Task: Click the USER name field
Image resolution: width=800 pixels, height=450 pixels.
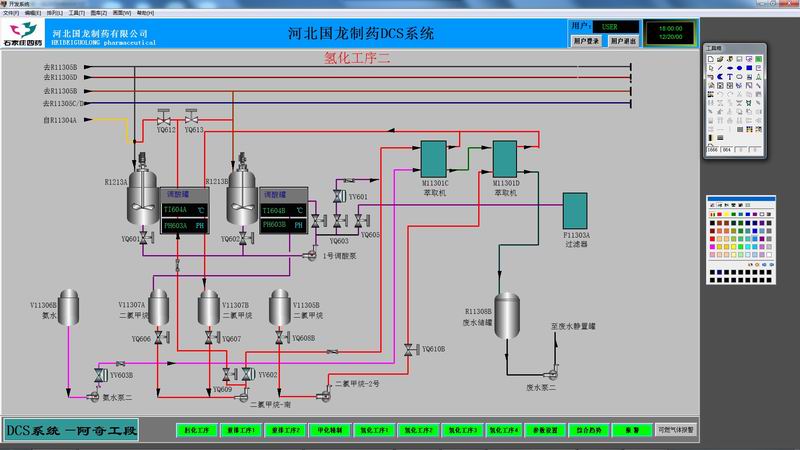Action: point(616,27)
